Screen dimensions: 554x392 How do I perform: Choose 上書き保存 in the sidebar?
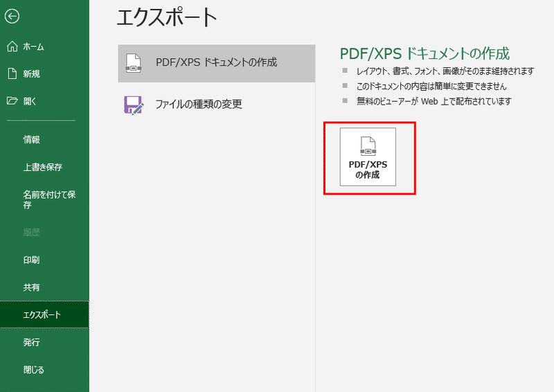43,167
